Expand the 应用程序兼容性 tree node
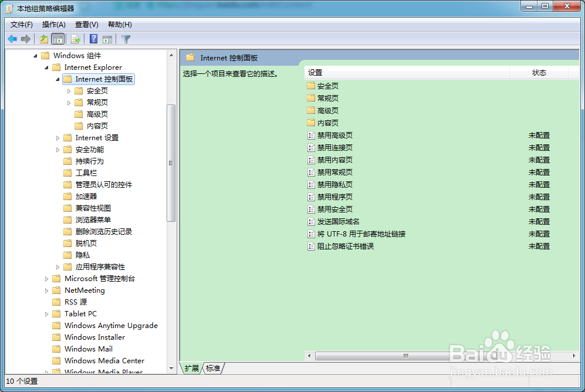The height and width of the screenshot is (392, 585). coord(58,267)
